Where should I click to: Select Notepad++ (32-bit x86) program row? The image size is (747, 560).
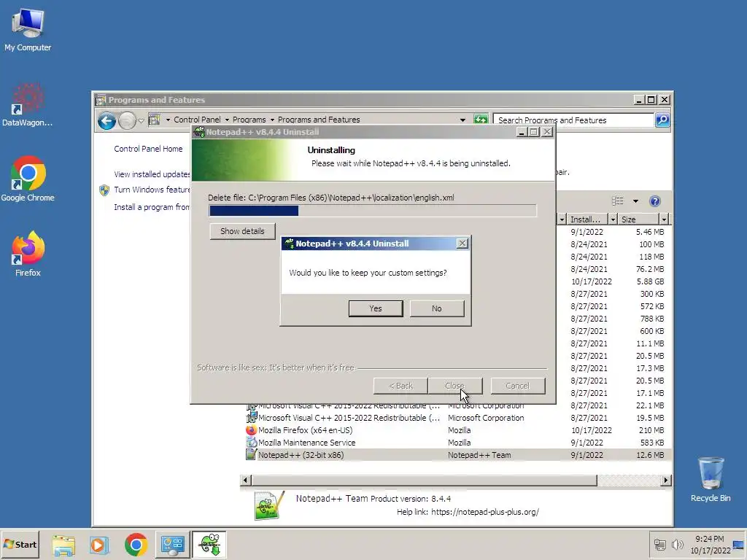457,455
